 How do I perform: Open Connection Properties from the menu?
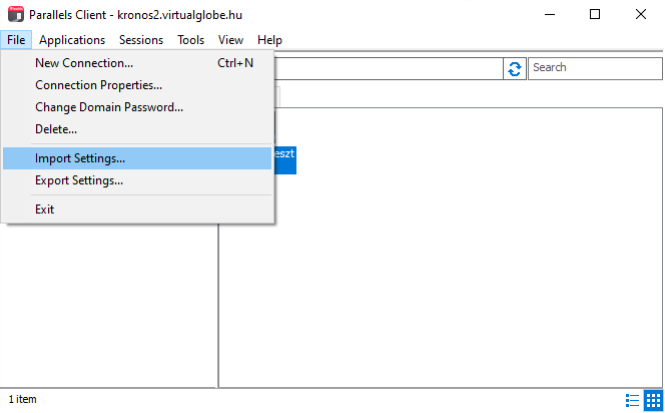point(98,85)
